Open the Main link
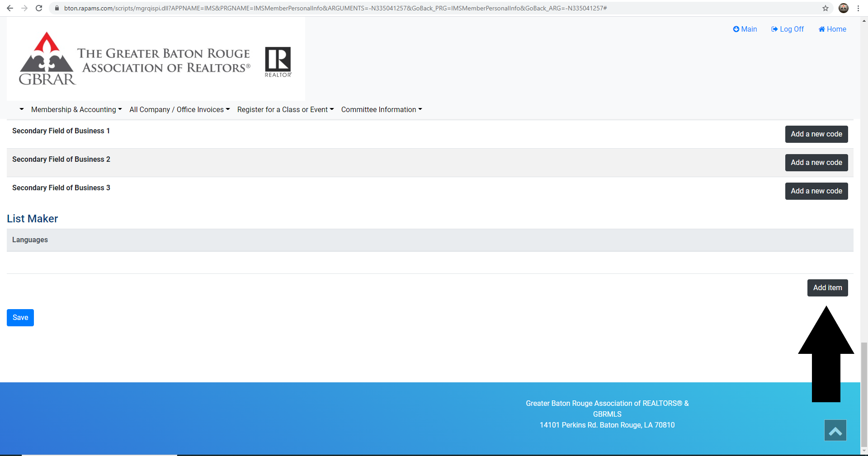 [x=745, y=29]
